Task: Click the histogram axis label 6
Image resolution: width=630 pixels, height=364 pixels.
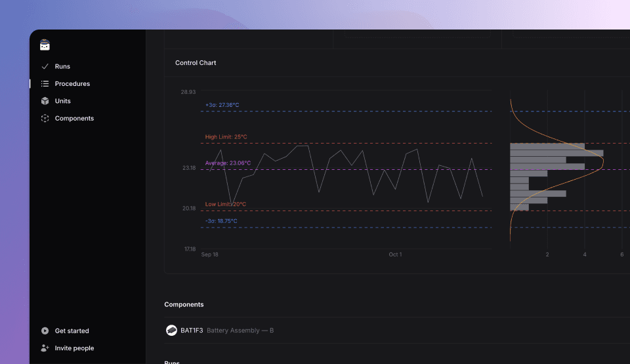Action: (x=622, y=254)
